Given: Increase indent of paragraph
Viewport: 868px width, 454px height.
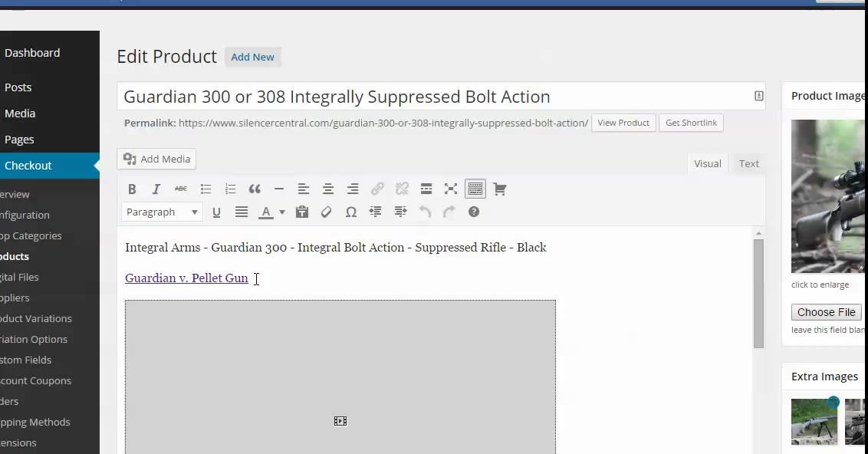Looking at the screenshot, I should 400,212.
